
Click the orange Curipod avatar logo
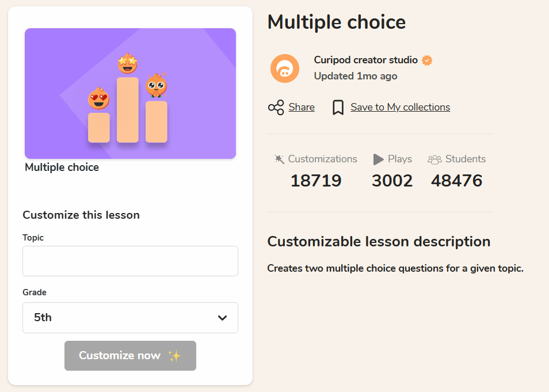pyautogui.click(x=285, y=68)
